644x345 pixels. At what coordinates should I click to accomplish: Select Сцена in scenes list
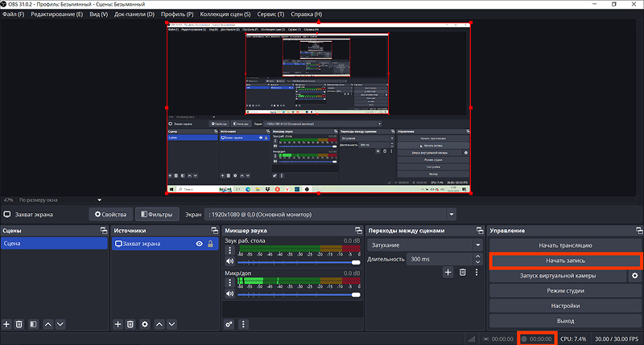(x=54, y=243)
